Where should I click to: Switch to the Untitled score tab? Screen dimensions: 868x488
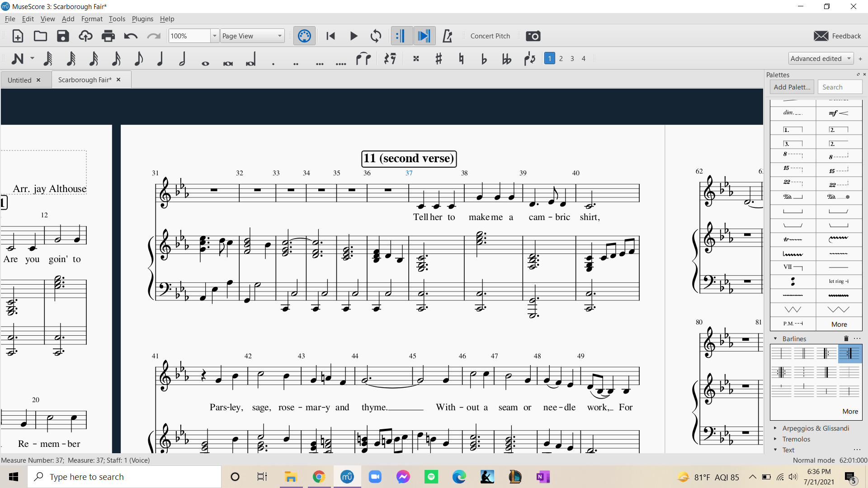point(19,80)
